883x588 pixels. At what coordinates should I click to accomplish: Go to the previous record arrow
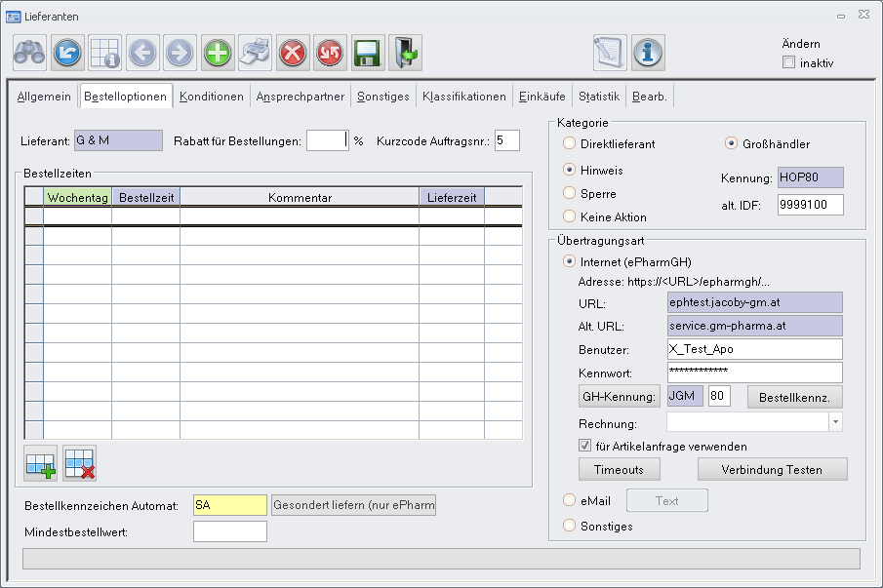[x=142, y=53]
